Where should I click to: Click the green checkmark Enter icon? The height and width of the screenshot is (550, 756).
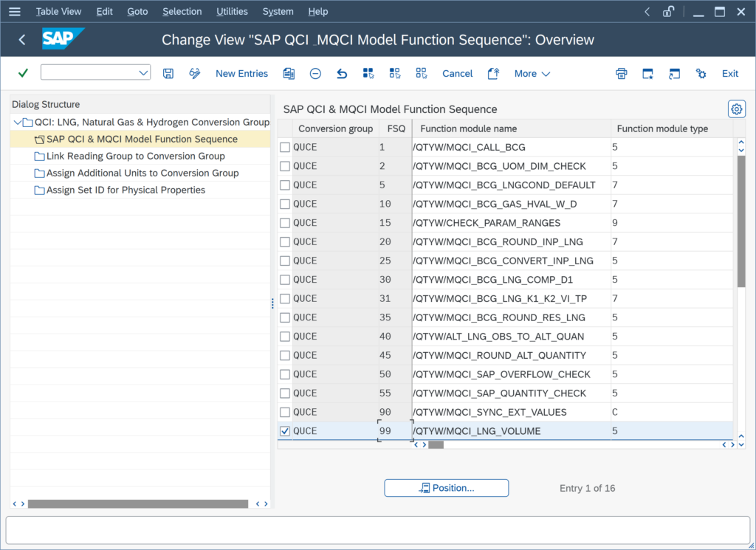pyautogui.click(x=23, y=73)
